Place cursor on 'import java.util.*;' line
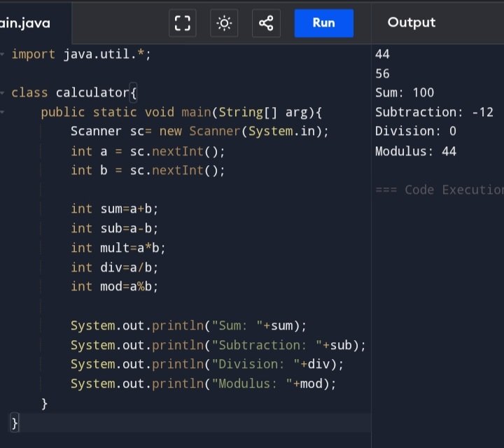Screen dimensions: 504x448 tap(81, 55)
